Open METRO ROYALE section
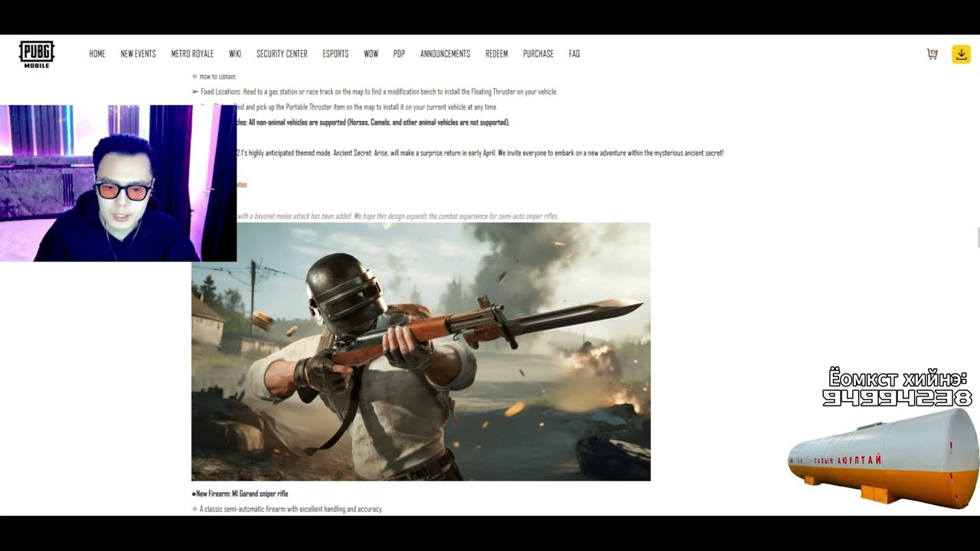Image resolution: width=980 pixels, height=551 pixels. pos(192,54)
